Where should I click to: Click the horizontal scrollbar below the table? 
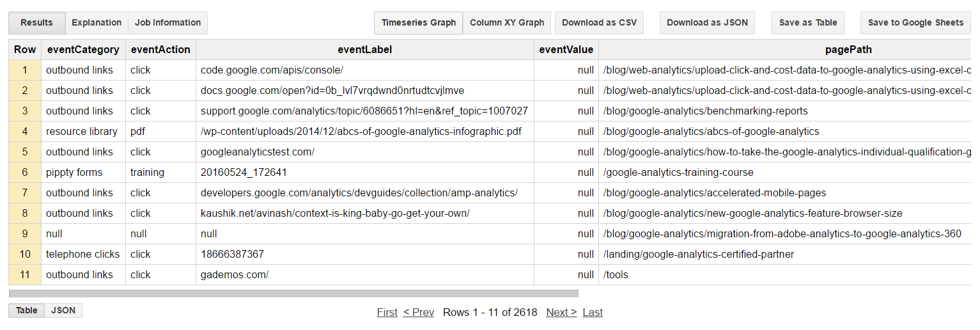293,294
